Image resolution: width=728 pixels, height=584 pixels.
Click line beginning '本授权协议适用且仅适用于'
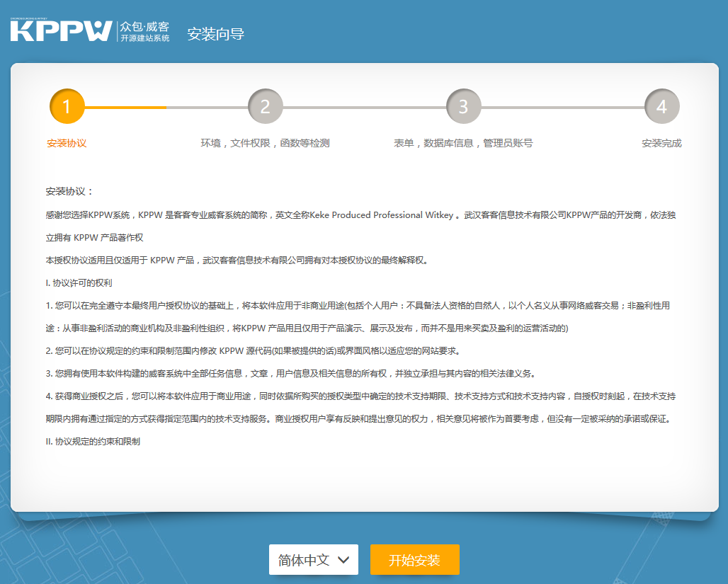click(238, 260)
